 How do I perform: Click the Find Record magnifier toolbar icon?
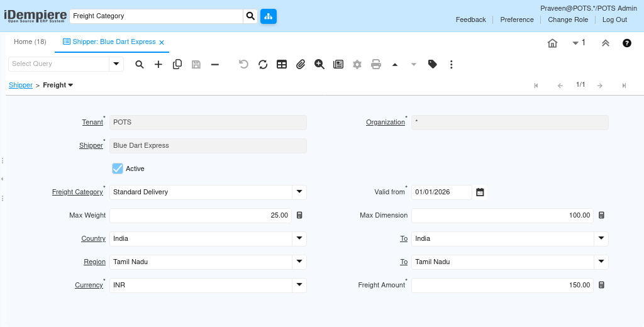point(140,65)
